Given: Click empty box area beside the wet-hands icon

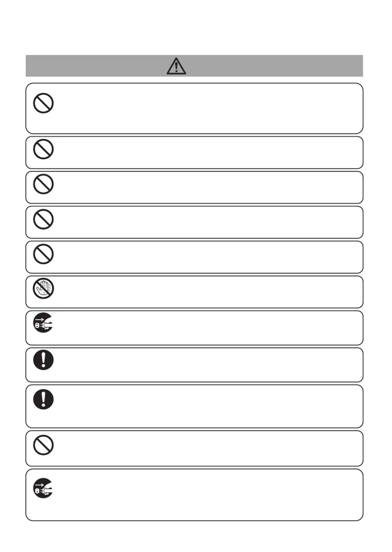Looking at the screenshot, I should point(208,292).
